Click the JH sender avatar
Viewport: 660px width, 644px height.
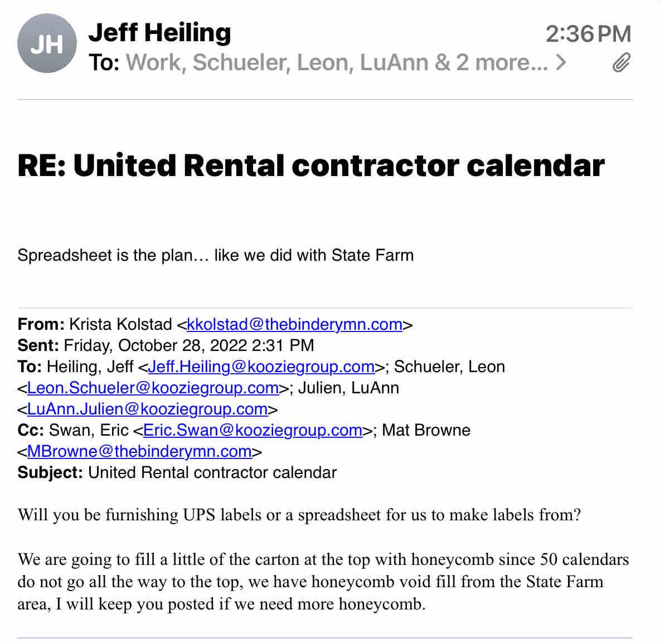tap(47, 44)
